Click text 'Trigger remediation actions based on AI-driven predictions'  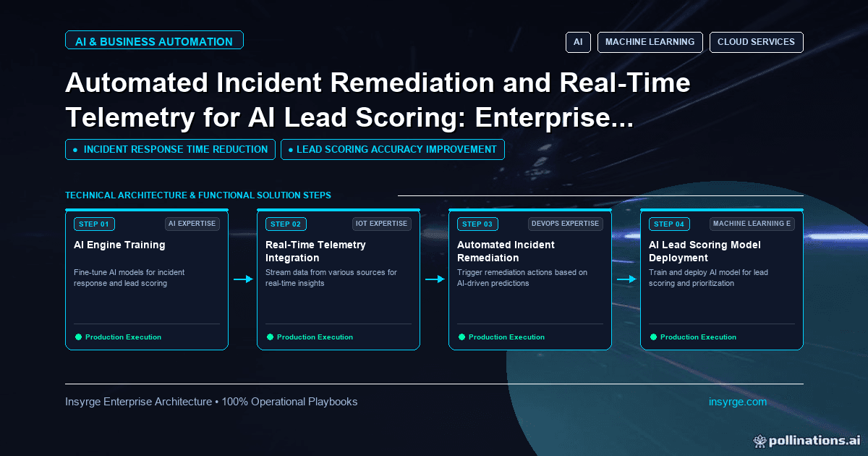(x=522, y=278)
